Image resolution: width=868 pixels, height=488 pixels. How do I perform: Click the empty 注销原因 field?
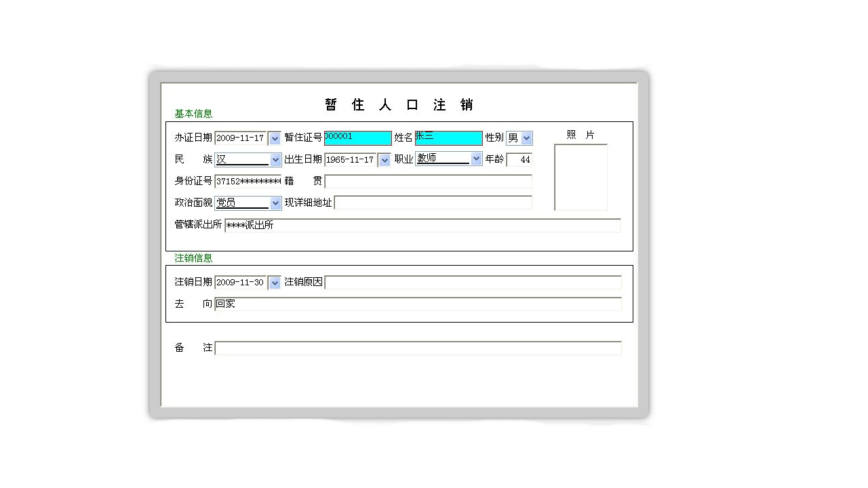coord(473,282)
